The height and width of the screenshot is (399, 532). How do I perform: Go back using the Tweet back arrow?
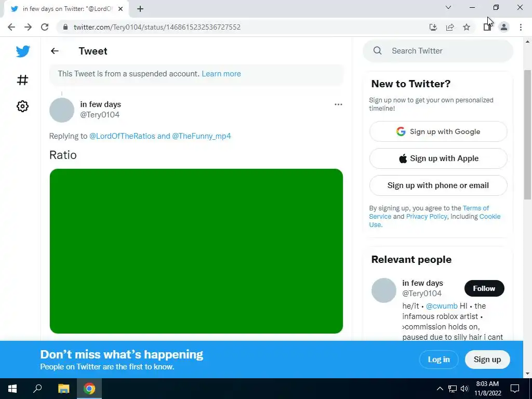tap(55, 51)
